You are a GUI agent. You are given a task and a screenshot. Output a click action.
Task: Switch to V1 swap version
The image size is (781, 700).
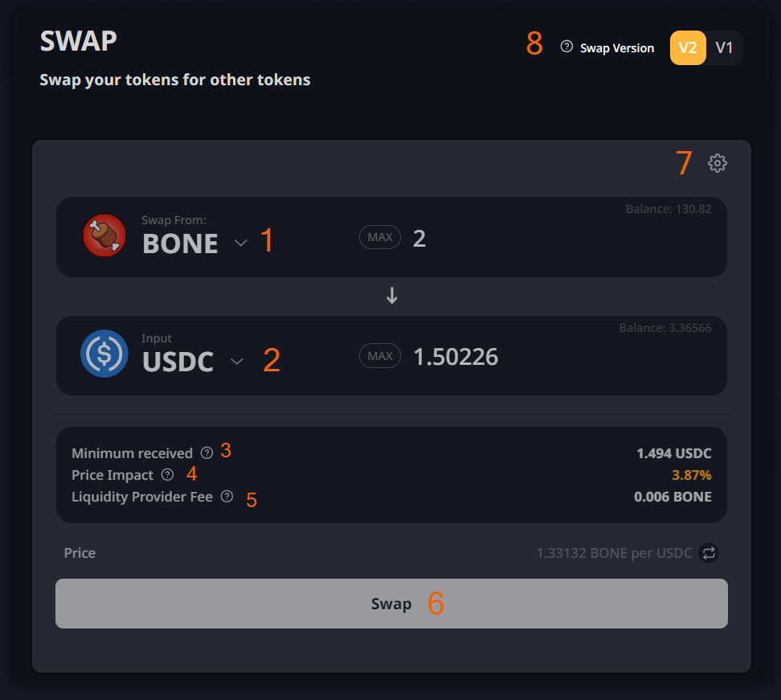(x=724, y=47)
